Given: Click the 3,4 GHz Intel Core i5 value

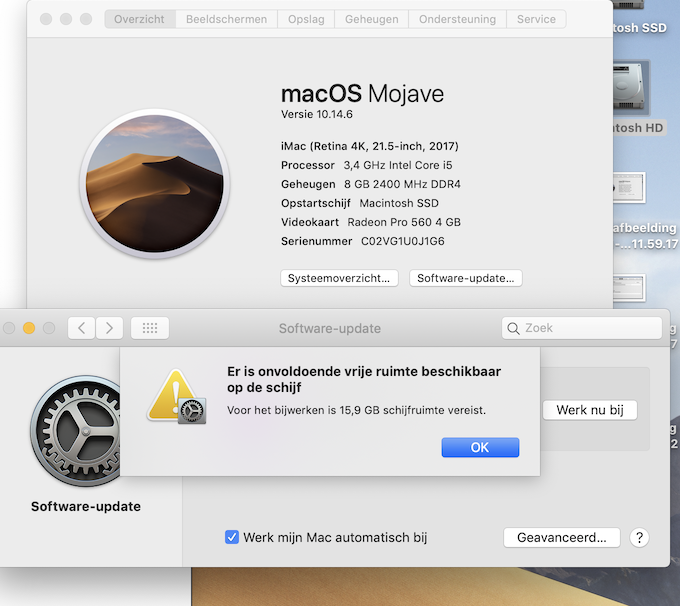Looking at the screenshot, I should pyautogui.click(x=398, y=165).
